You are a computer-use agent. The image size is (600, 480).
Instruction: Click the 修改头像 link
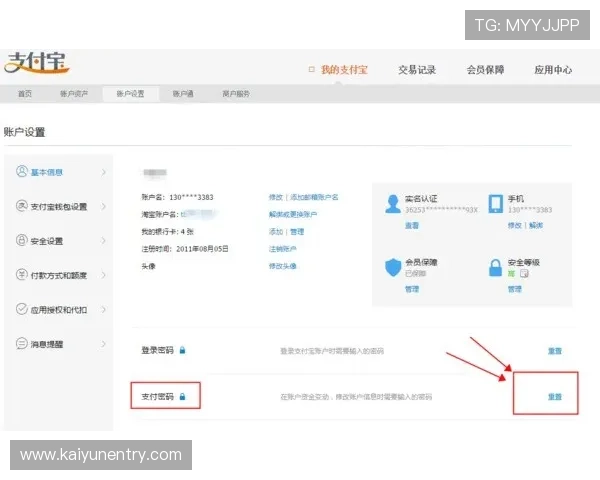tap(282, 266)
